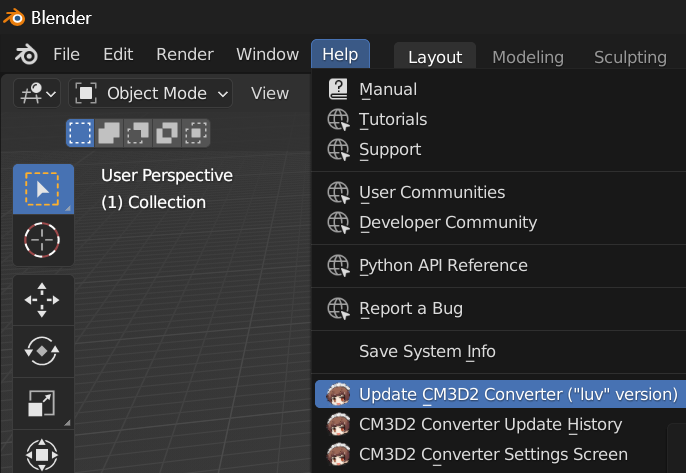Viewport: 686px width, 473px height.
Task: Activate the Cursor tool
Action: [x=43, y=240]
